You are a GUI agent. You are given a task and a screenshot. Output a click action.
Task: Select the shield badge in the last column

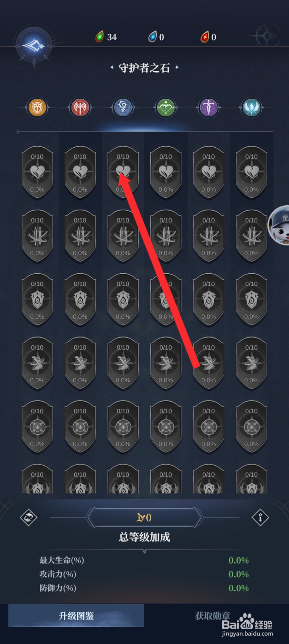251,300
